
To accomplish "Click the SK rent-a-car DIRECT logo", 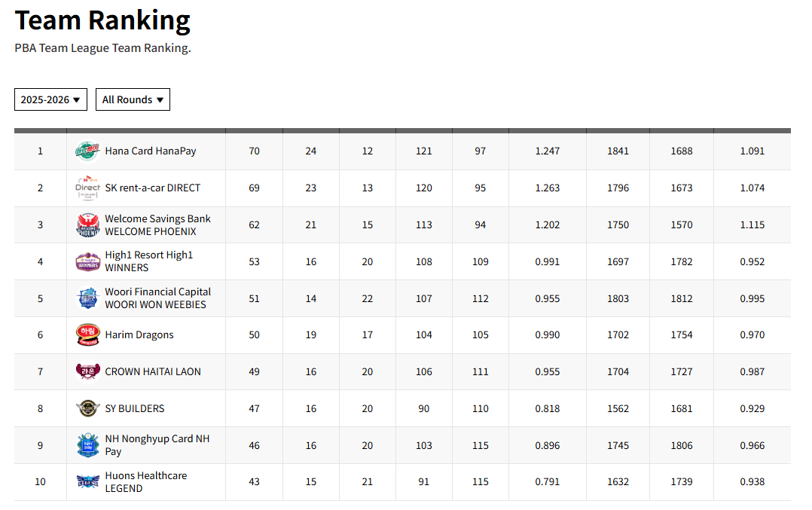I will pyautogui.click(x=87, y=188).
